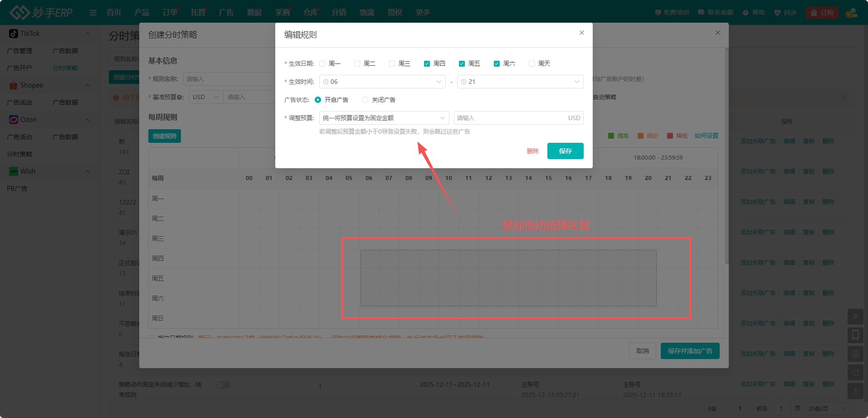
Task: Focus the 调整预算 amount input with USD suffix
Action: click(x=519, y=118)
